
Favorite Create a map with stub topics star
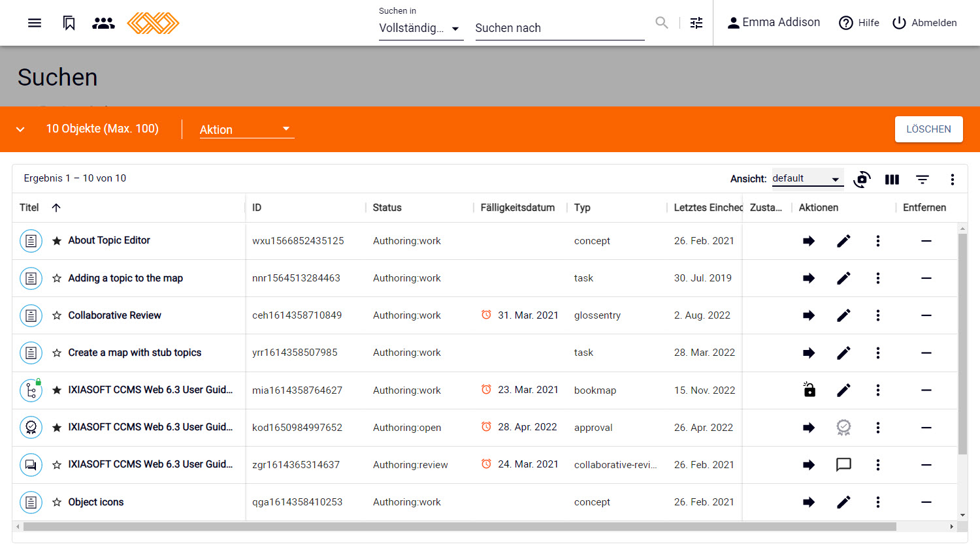click(x=57, y=353)
